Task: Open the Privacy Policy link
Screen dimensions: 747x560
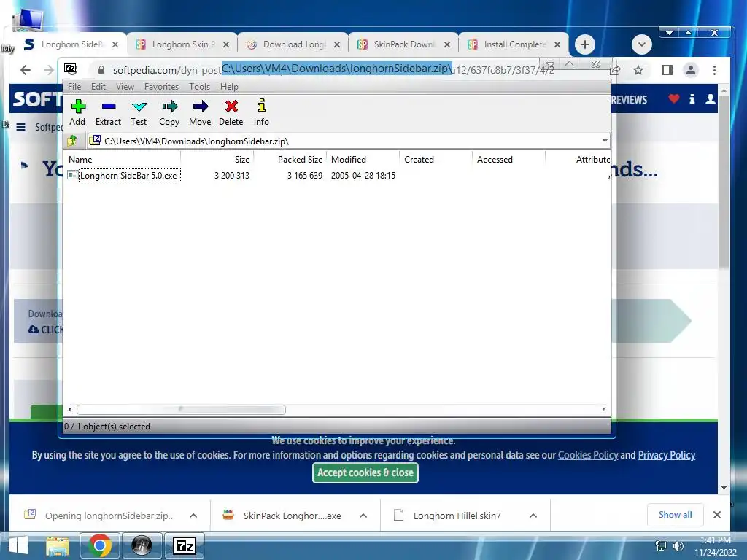Action: point(667,455)
